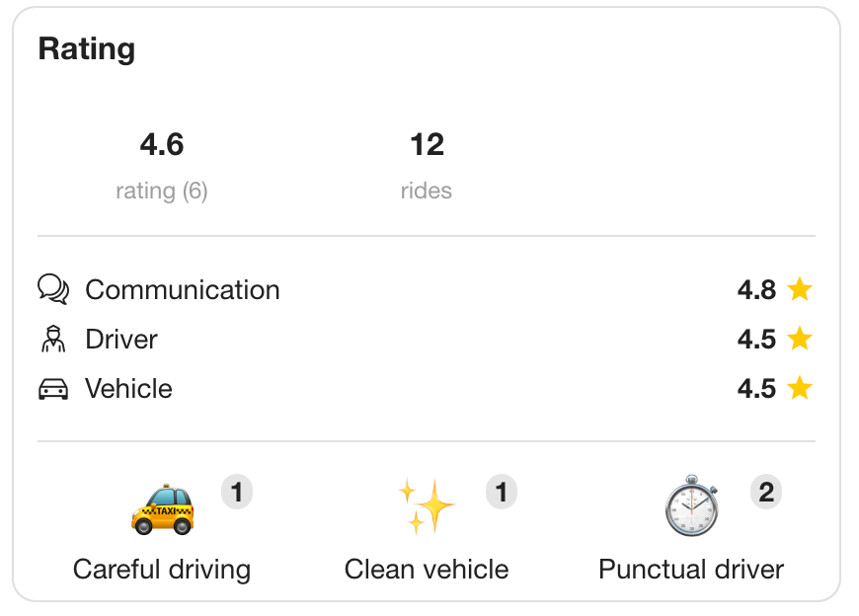Open the 4.6 overall rating details
Image resolution: width=859 pixels, height=616 pixels.
(162, 144)
